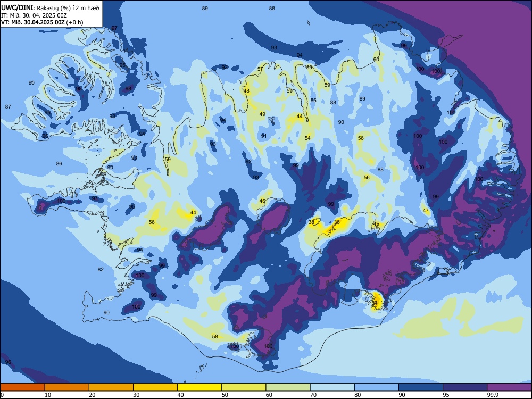Click the legend tick label '70'
Screen dimensions: 532x399
pos(313,395)
